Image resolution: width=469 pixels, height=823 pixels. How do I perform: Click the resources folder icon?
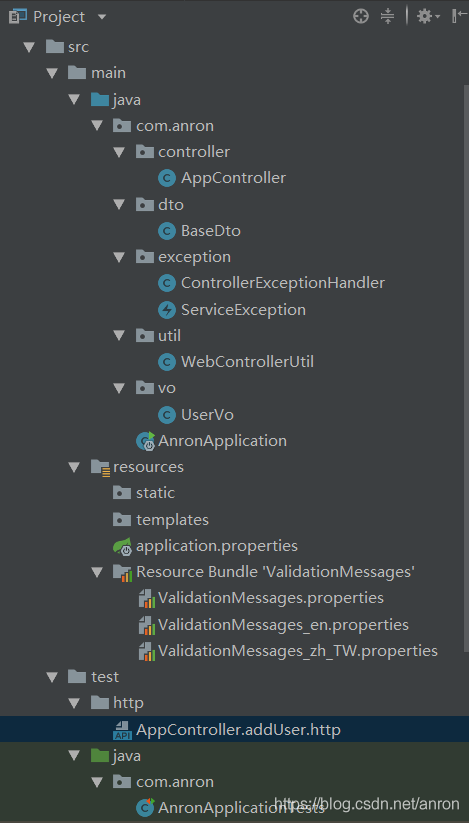pos(100,467)
